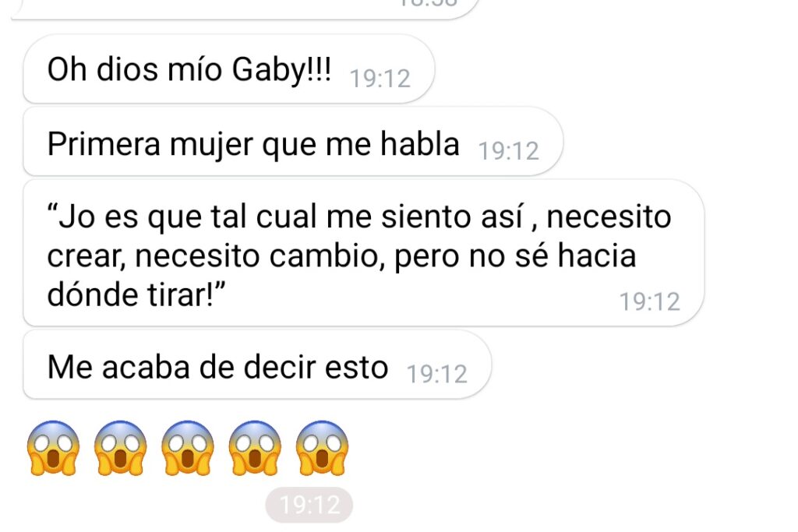The image size is (798, 532).
Task: Tap the 'Me acaba de decir esto' message
Action: [257, 365]
